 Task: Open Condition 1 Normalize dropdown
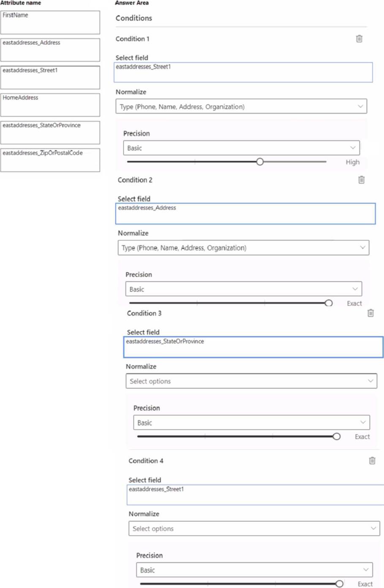click(241, 106)
